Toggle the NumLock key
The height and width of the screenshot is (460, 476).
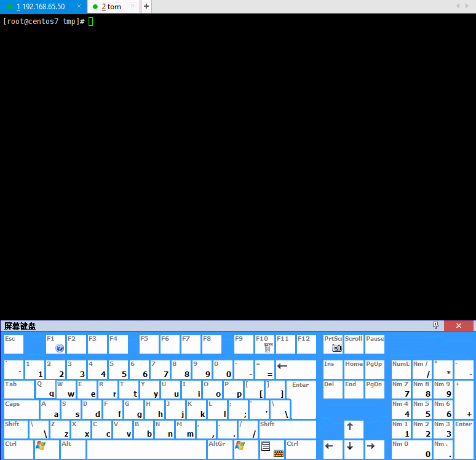coord(401,370)
